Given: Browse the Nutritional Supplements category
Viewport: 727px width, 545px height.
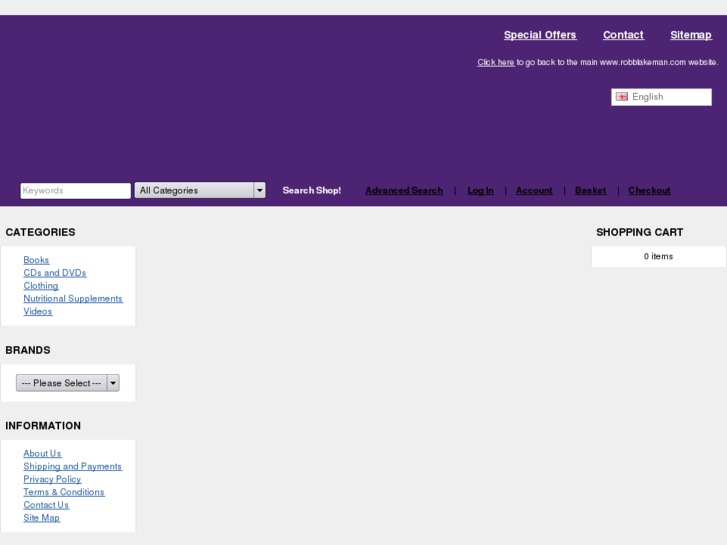Looking at the screenshot, I should pyautogui.click(x=73, y=298).
